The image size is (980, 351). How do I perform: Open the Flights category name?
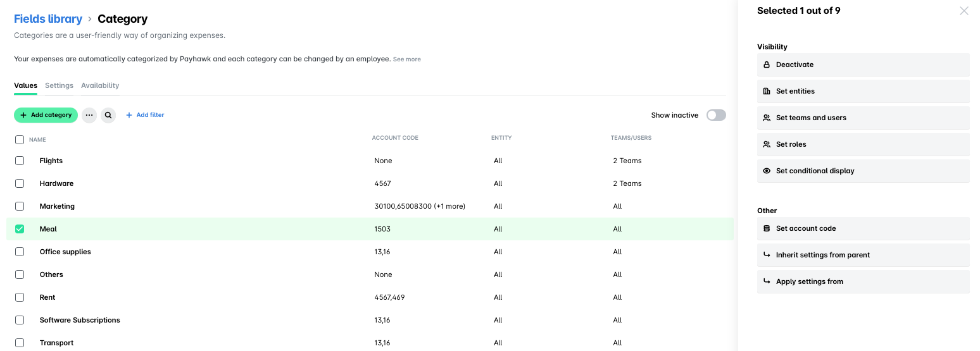click(51, 161)
